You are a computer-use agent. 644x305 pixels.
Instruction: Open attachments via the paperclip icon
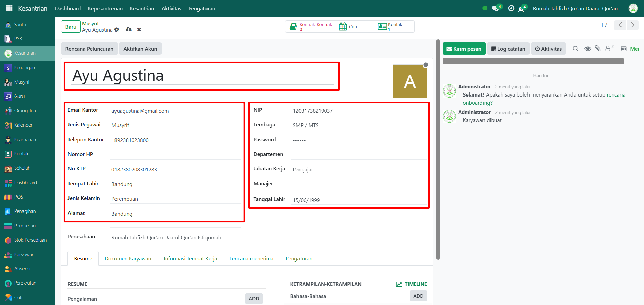598,49
